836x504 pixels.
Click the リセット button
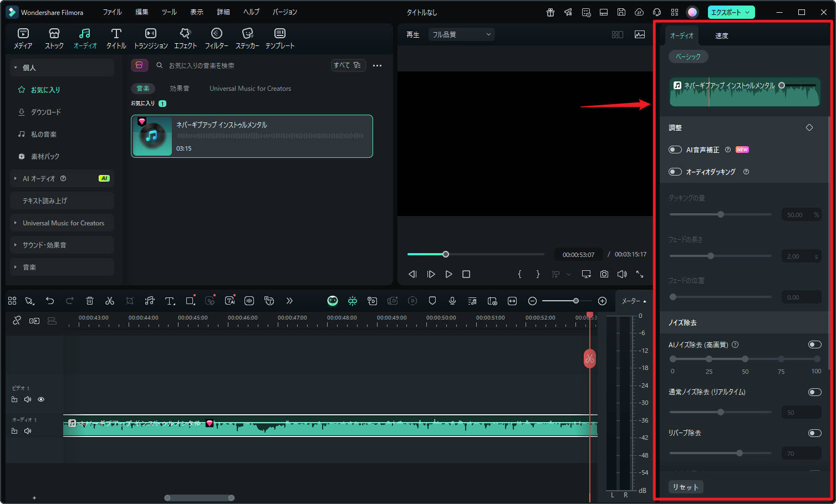tap(686, 487)
